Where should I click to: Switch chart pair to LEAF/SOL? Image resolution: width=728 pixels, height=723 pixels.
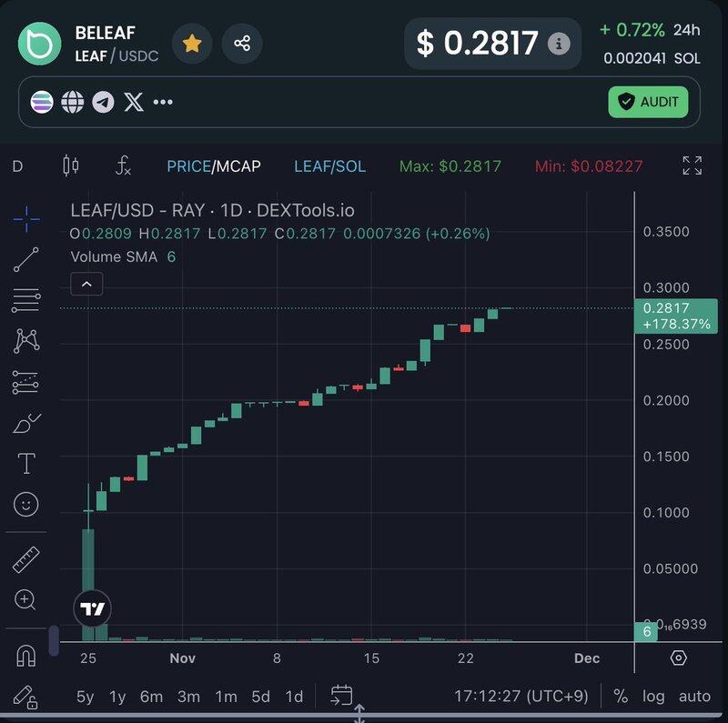coord(329,166)
